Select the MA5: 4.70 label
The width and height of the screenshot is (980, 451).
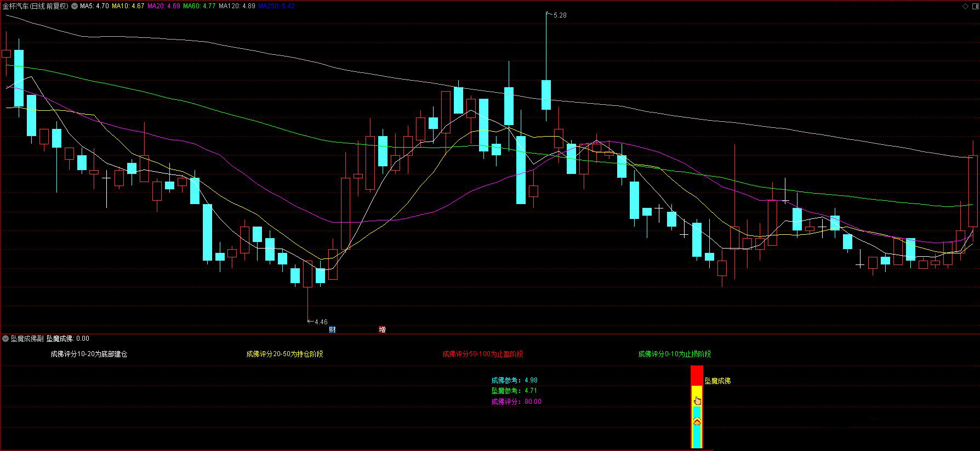94,6
